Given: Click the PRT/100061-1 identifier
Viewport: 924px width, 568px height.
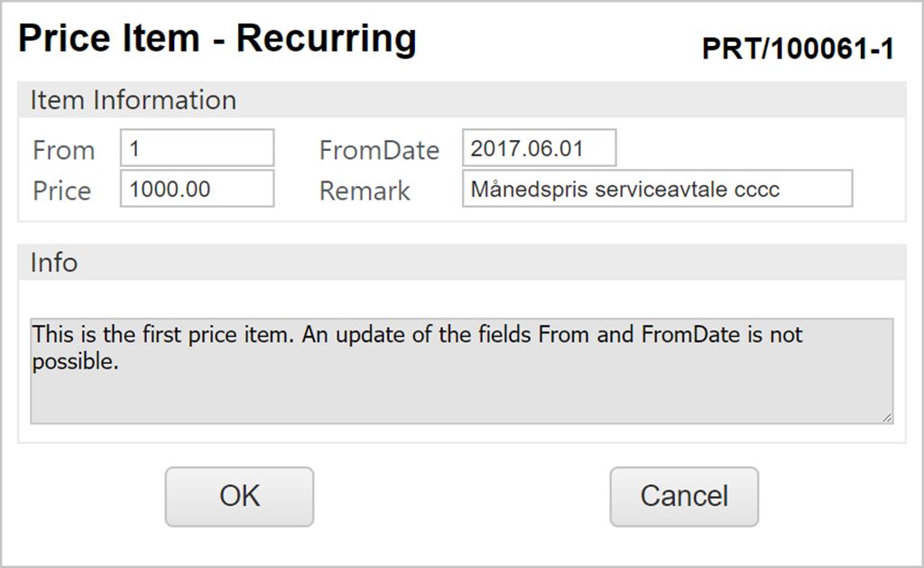Looking at the screenshot, I should pos(798,50).
